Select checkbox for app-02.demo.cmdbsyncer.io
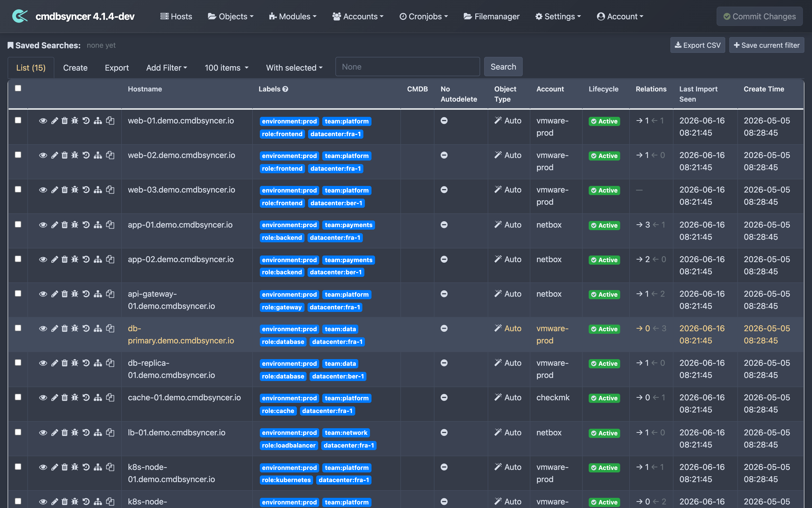 (x=18, y=259)
